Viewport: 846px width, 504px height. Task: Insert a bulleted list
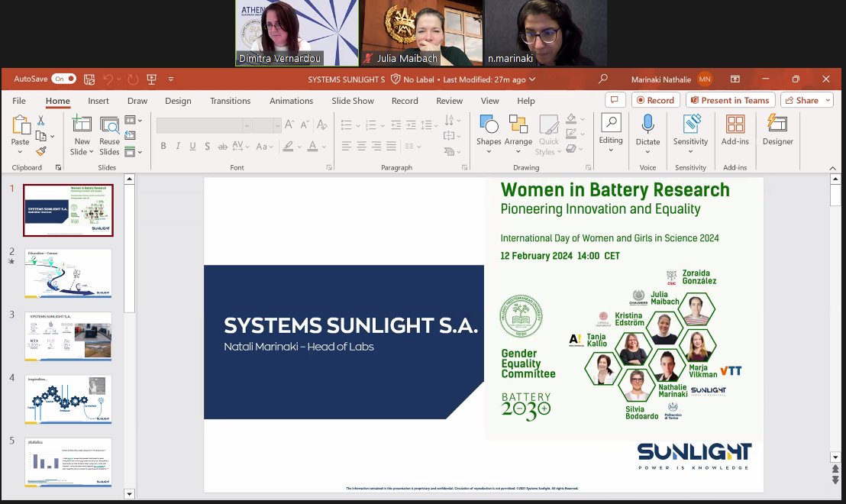[347, 125]
